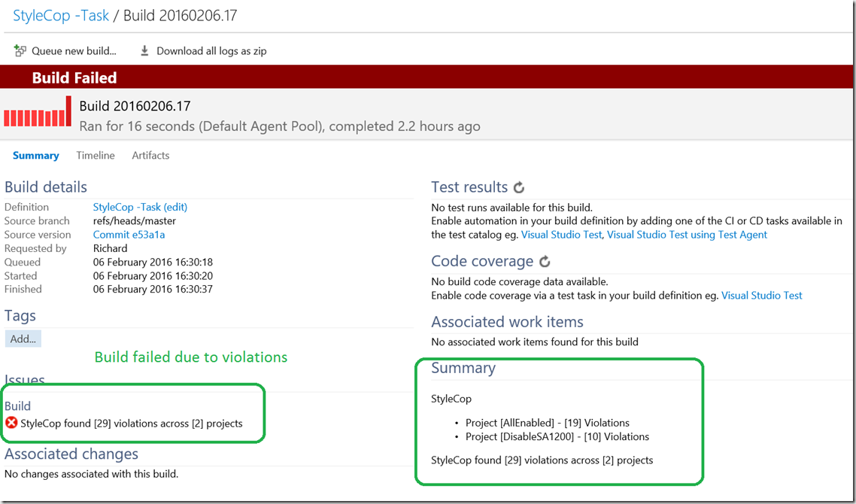Click the Build Failed banner
This screenshot has width=856, height=504.
click(x=428, y=77)
